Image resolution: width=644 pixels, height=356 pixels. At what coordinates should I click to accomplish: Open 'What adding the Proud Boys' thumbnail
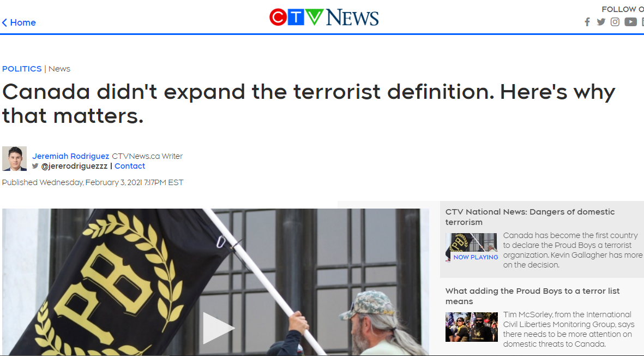pyautogui.click(x=472, y=327)
